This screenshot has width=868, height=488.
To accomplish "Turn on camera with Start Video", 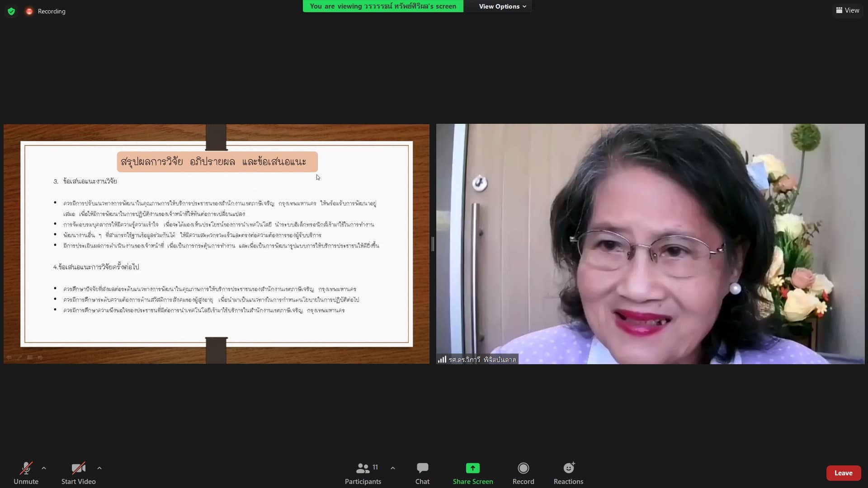I will [x=78, y=473].
